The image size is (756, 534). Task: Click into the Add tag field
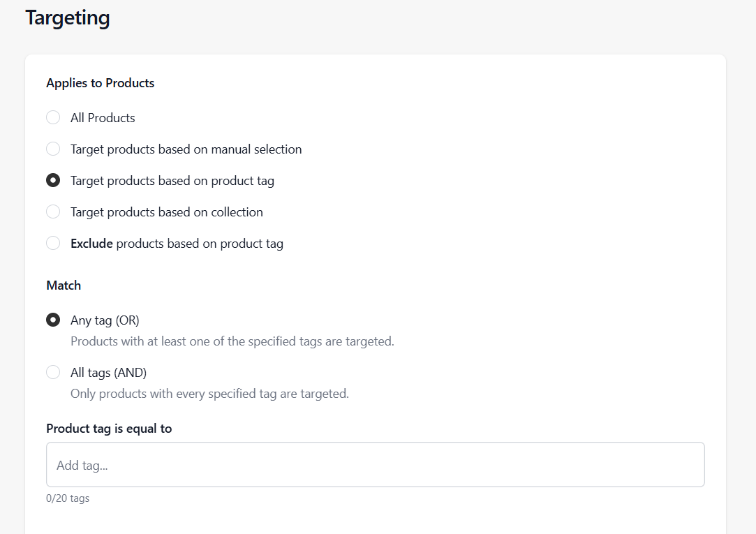(x=375, y=465)
